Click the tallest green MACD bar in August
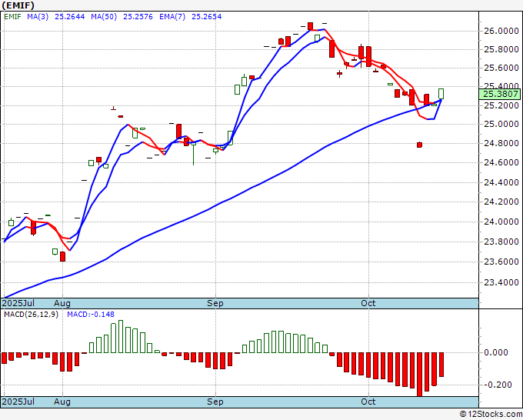Image resolution: width=523 pixels, height=420 pixels. click(x=121, y=336)
